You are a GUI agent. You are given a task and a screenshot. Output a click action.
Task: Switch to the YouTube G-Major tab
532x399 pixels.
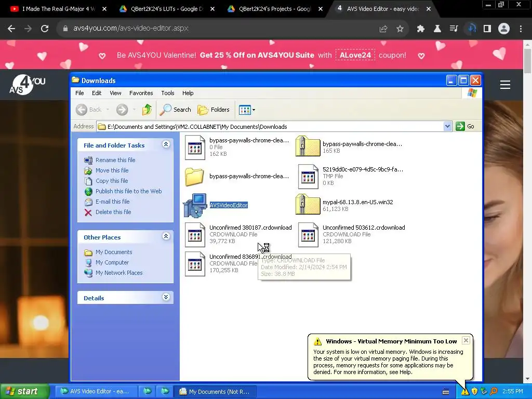click(58, 9)
